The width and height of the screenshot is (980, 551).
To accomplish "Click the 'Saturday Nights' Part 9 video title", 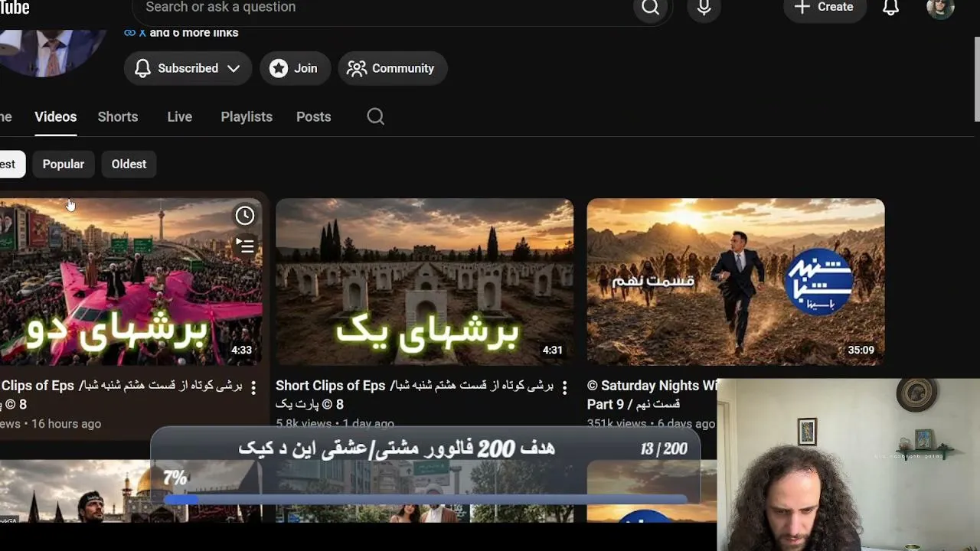I will point(652,395).
